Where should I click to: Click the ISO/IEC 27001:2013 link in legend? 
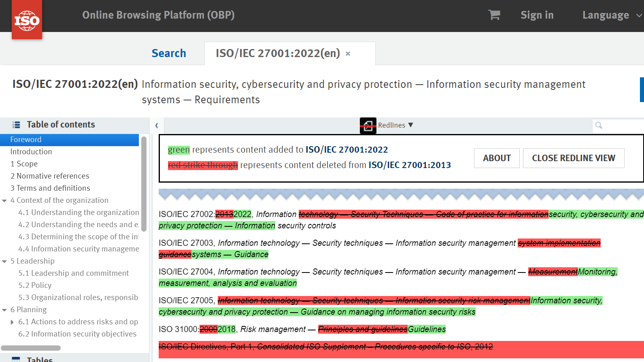coord(409,165)
